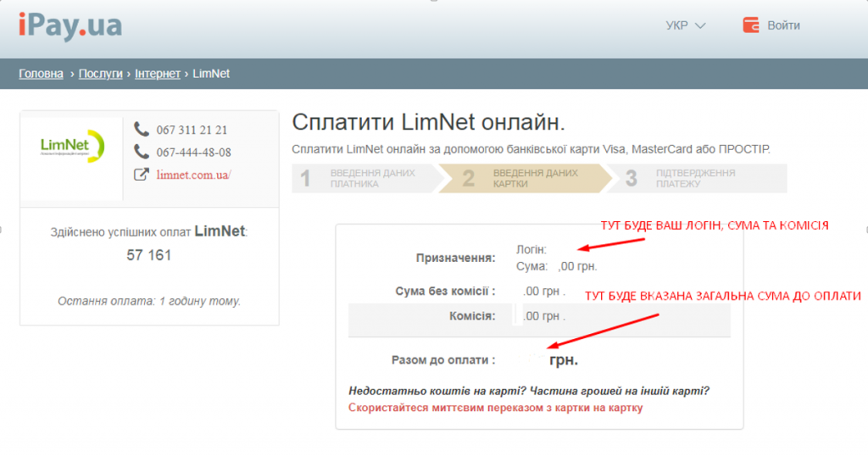The height and width of the screenshot is (456, 868).
Task: Select step 3 Підтвердження платежу
Action: (x=698, y=178)
